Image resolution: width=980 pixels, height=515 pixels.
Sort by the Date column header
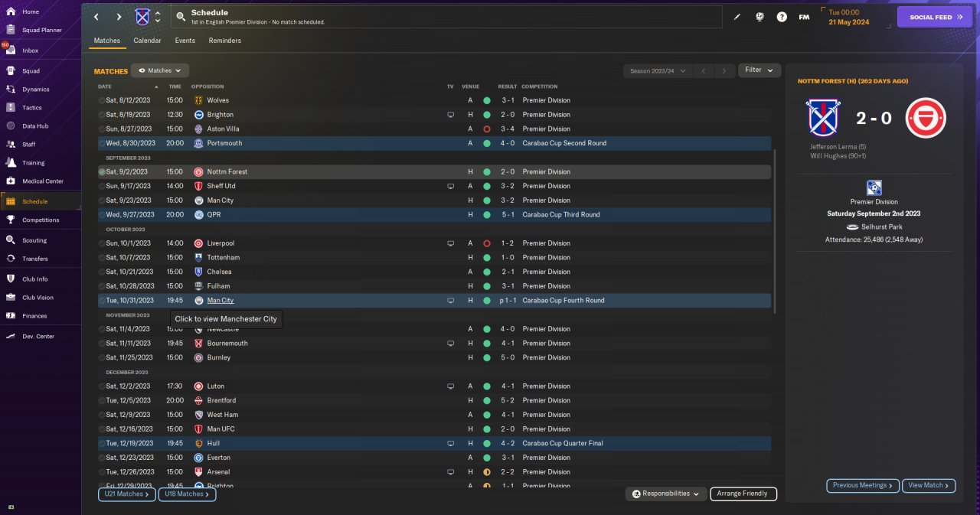[x=105, y=86]
